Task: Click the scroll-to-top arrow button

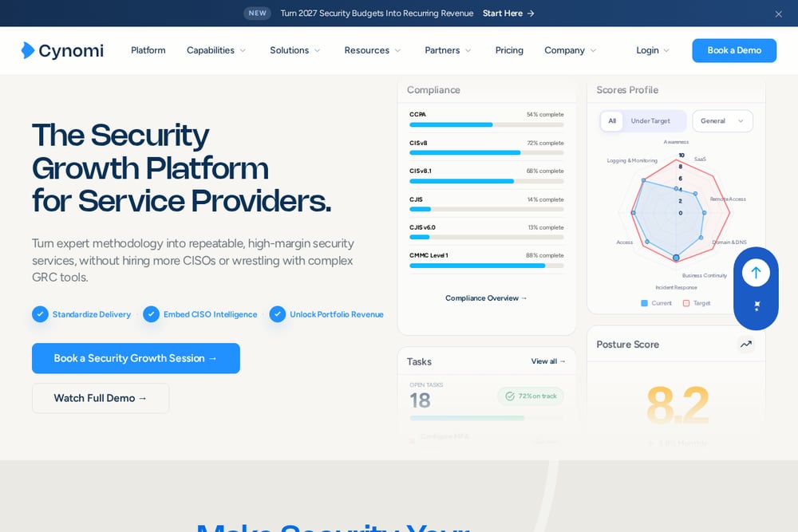Action: 756,273
